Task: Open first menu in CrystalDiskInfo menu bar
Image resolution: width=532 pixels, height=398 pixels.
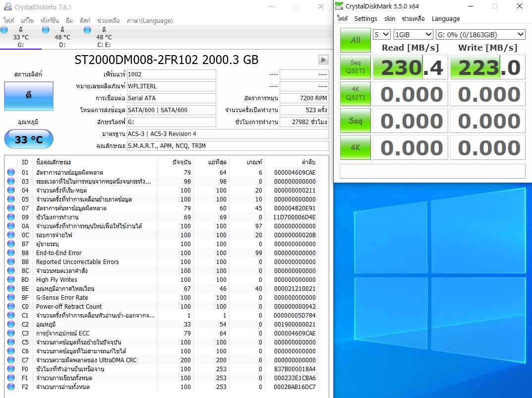Action: pyautogui.click(x=9, y=21)
